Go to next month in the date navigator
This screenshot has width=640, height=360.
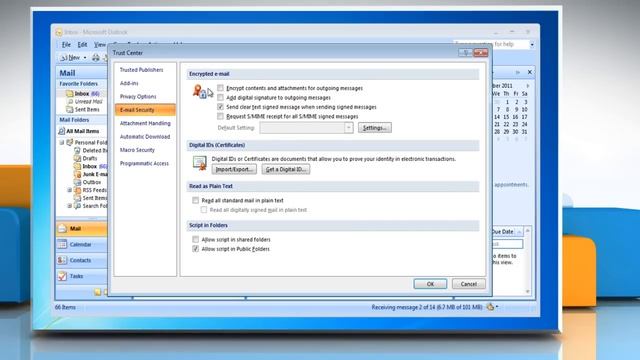[528, 86]
